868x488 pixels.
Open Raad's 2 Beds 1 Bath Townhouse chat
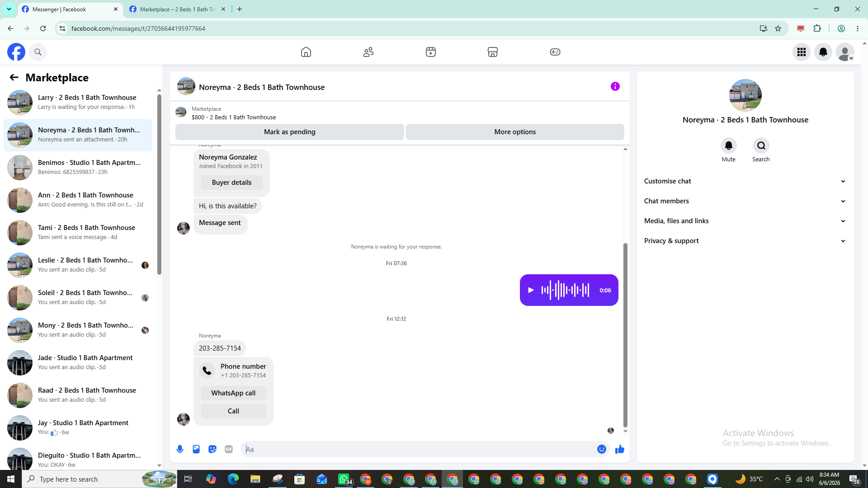(x=78, y=395)
